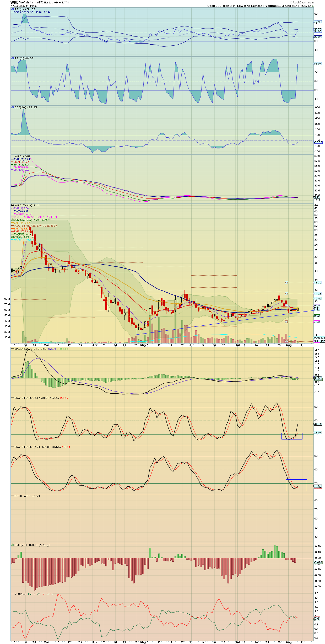Click the StockCharts.com copyright label

coord(302,2)
